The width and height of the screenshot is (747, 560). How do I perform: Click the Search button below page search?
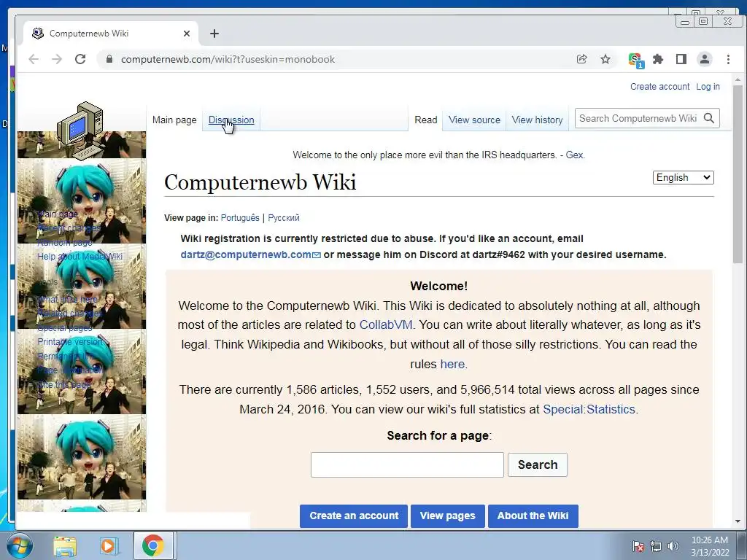[x=538, y=464]
